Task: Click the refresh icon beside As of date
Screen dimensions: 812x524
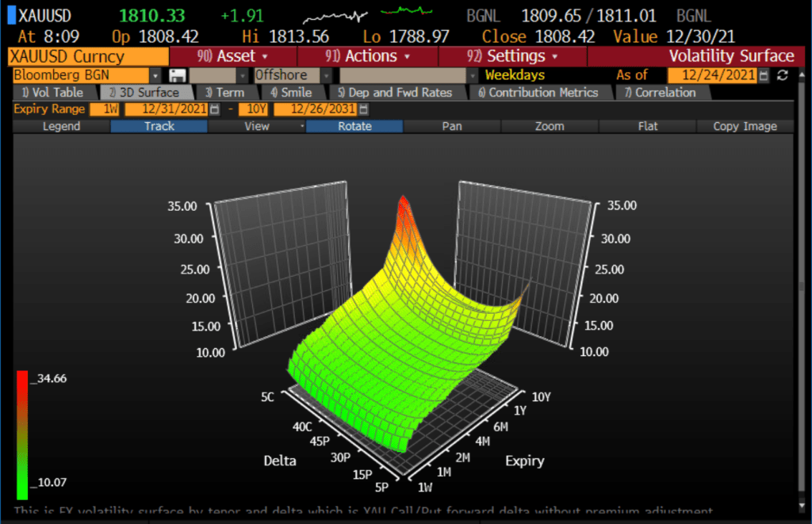Action: coord(783,75)
